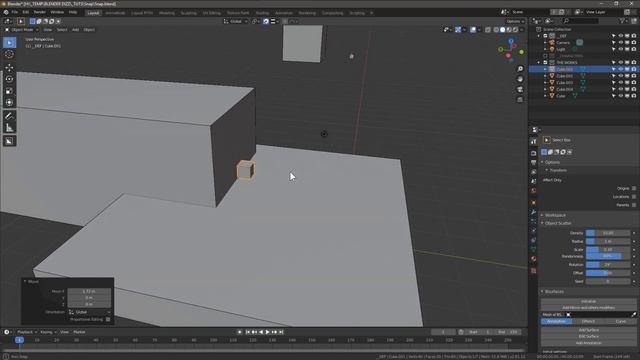This screenshot has width=640, height=360.
Task: Enable the Locations checkbox
Action: [x=634, y=197]
